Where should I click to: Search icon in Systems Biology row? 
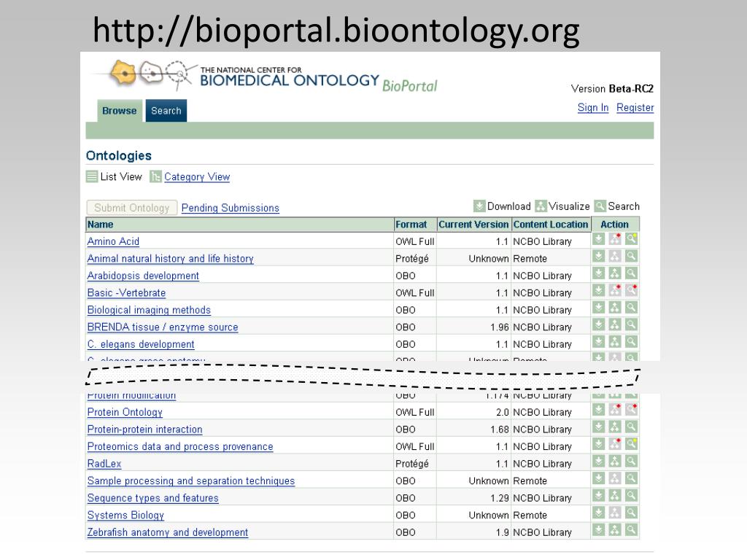(631, 513)
